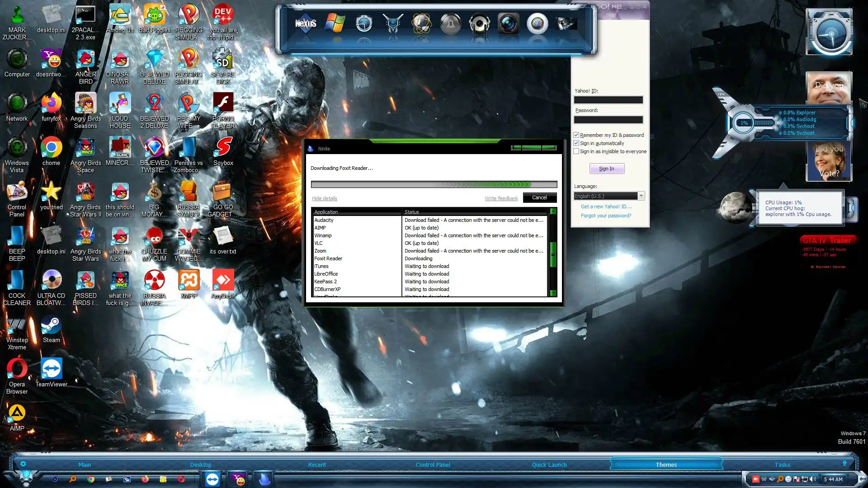Click the NeXuS logo in the dock

[306, 23]
